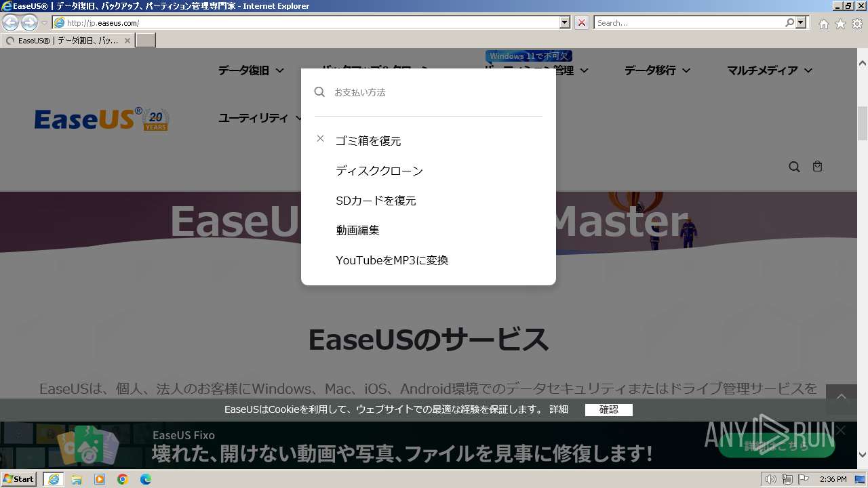Click the EaseUS logo
868x488 pixels.
click(89, 119)
